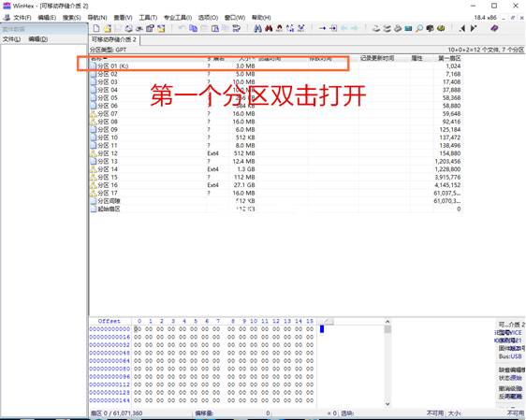Screen dimensions: 526x420
Task: Click Bus: USB in info panel
Action: tap(510, 356)
